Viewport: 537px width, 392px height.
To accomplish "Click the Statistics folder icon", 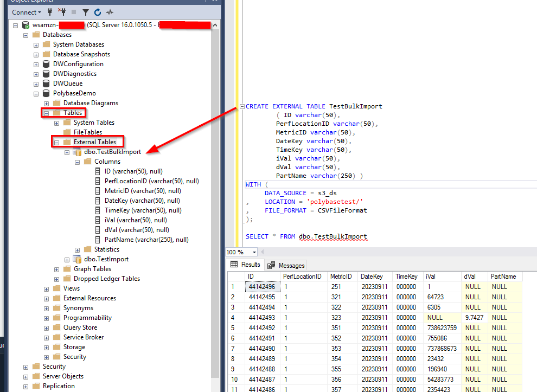I will pyautogui.click(x=88, y=249).
